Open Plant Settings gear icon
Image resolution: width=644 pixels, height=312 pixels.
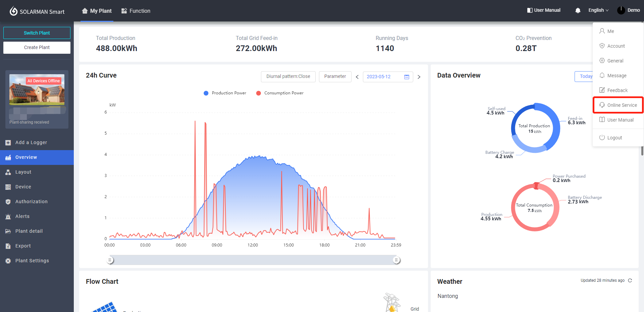pos(8,261)
